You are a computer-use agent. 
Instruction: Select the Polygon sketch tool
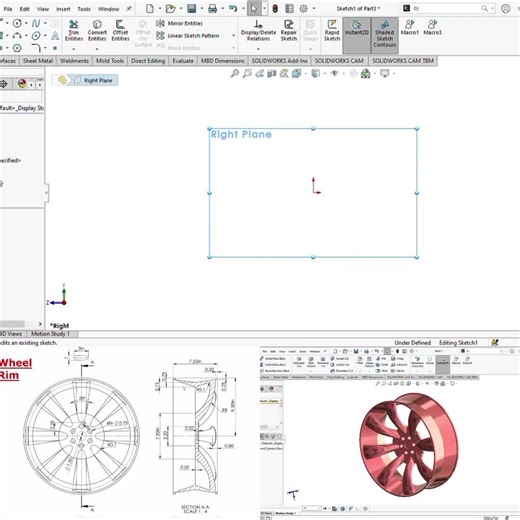coord(17,48)
